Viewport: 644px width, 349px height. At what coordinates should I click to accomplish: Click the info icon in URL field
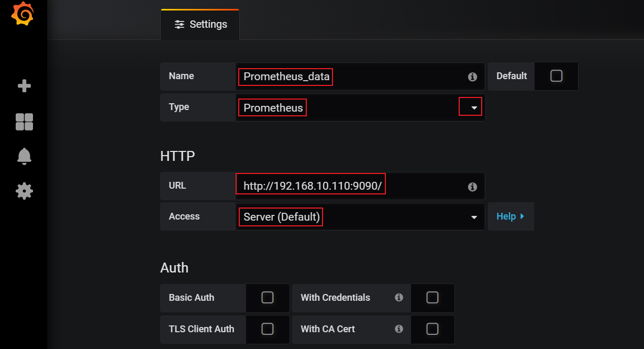point(472,187)
